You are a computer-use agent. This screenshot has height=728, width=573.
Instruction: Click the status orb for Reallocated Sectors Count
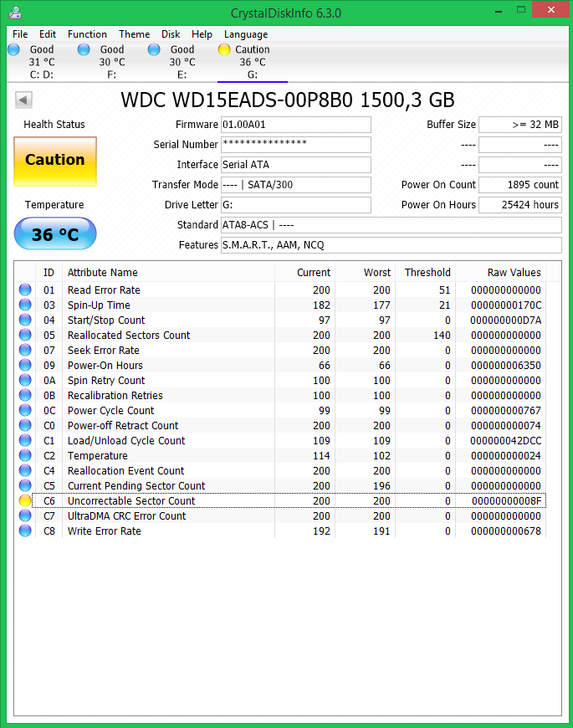pos(25,335)
